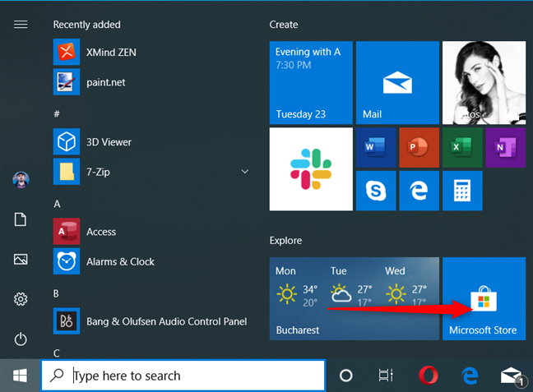The width and height of the screenshot is (533, 392).
Task: Click the # index header
Action: 57,113
